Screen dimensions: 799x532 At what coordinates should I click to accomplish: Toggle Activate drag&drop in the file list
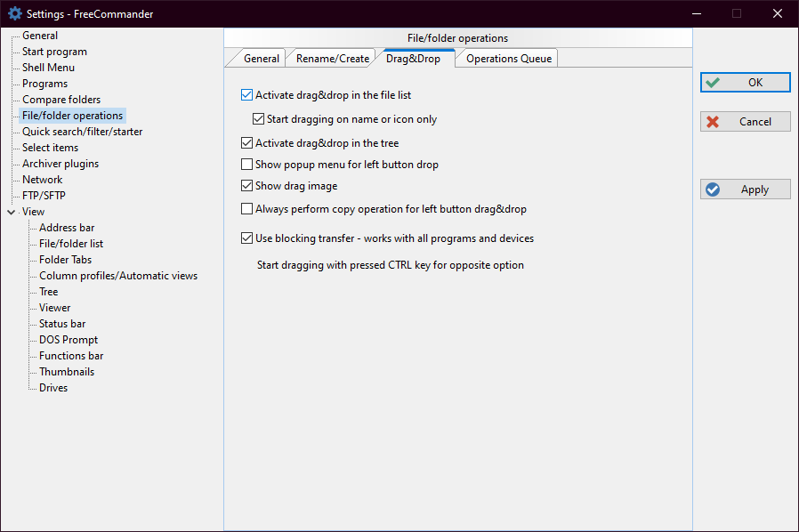coord(247,95)
